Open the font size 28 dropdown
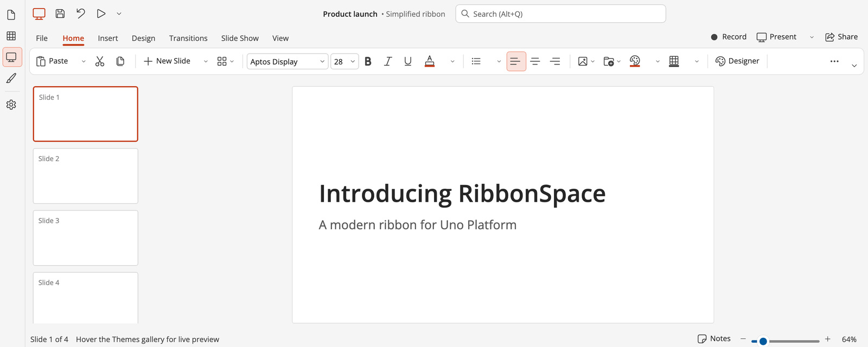This screenshot has height=347, width=868. 345,61
